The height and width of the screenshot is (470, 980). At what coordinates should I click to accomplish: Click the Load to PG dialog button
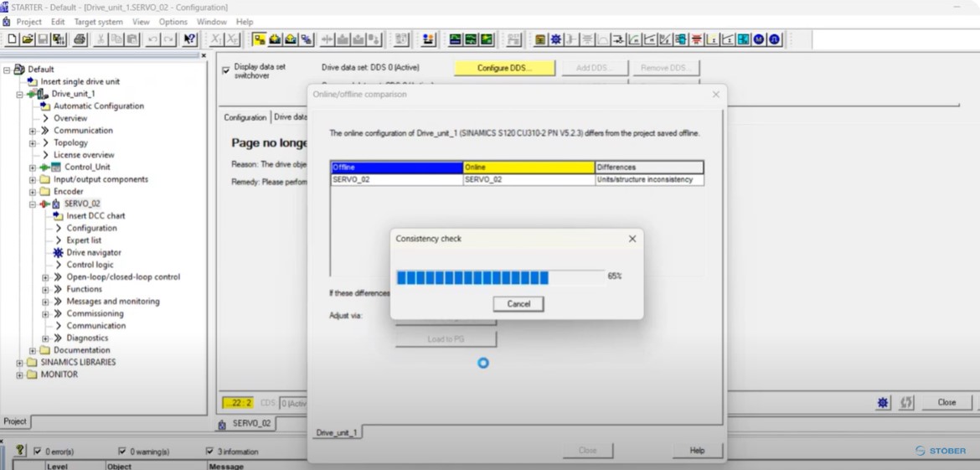446,339
